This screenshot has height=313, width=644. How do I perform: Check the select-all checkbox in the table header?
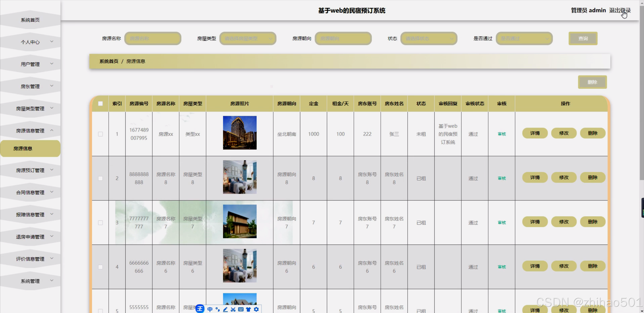(x=100, y=103)
